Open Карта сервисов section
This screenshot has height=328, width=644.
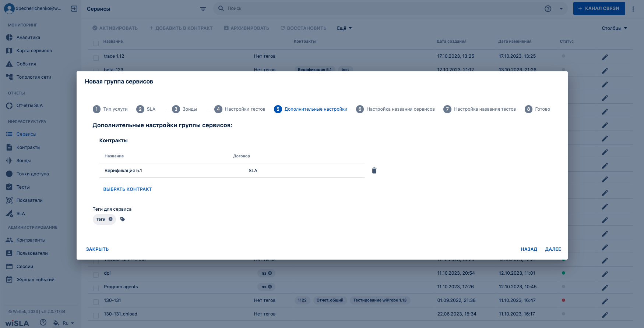tap(34, 51)
